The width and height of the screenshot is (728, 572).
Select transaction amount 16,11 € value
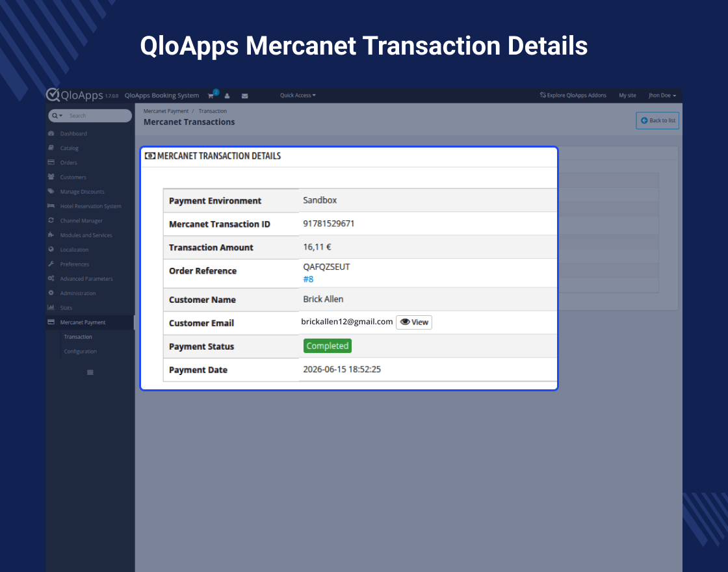pos(317,247)
